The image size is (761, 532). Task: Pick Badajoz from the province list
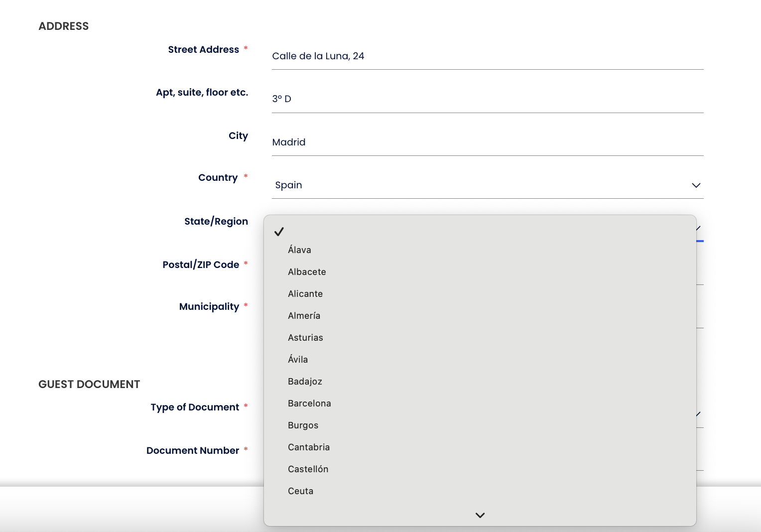[x=305, y=382]
